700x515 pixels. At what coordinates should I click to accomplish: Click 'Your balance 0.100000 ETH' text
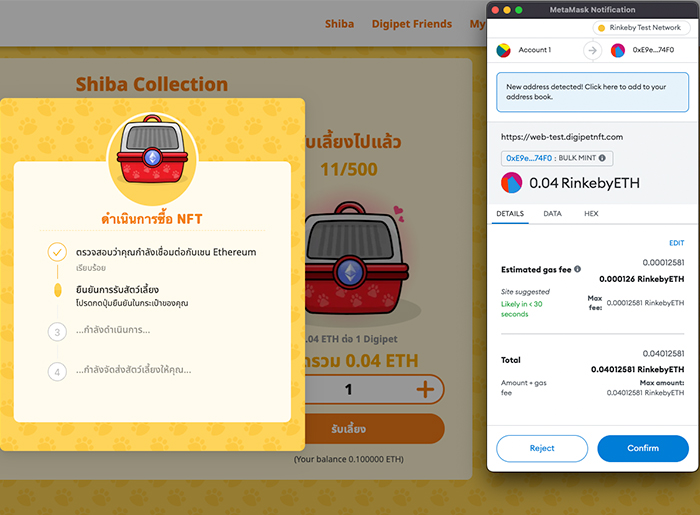[x=349, y=459]
